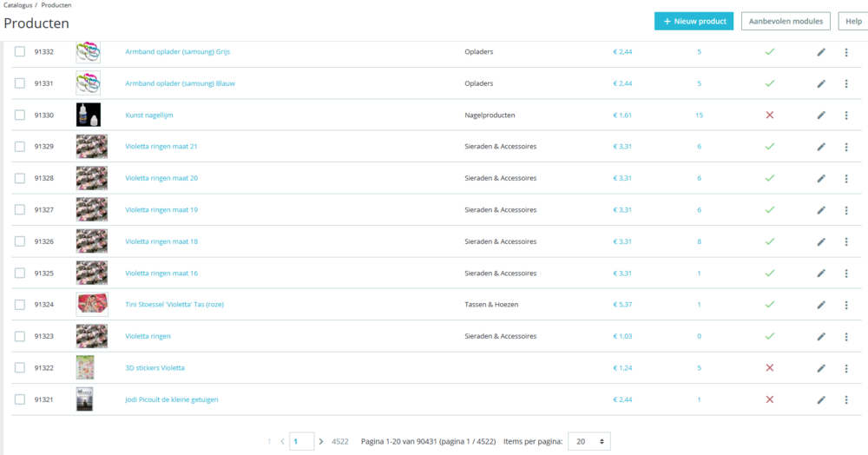This screenshot has width=868, height=455.
Task: Click 3D stickers Violetta thumbnail
Action: point(85,367)
